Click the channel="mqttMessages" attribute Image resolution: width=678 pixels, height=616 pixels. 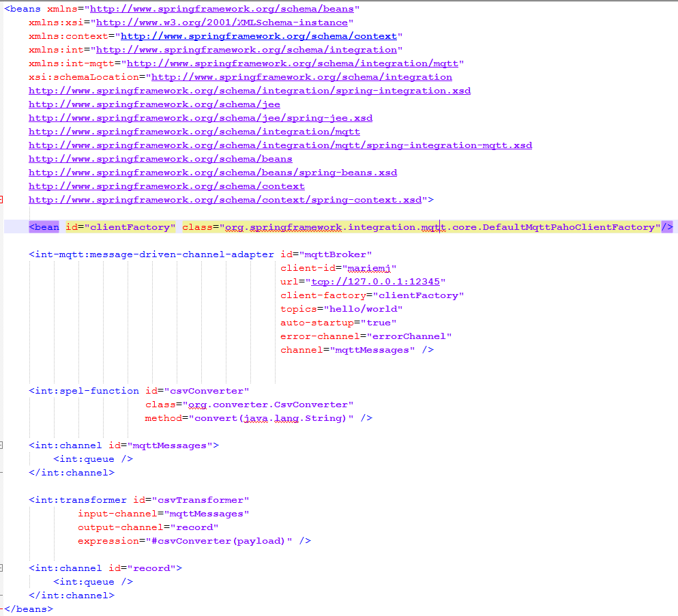(x=348, y=350)
